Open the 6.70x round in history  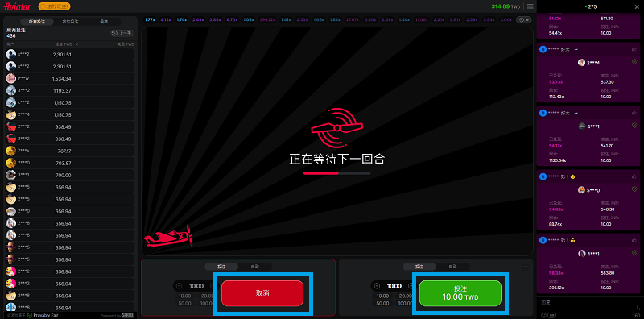click(231, 19)
